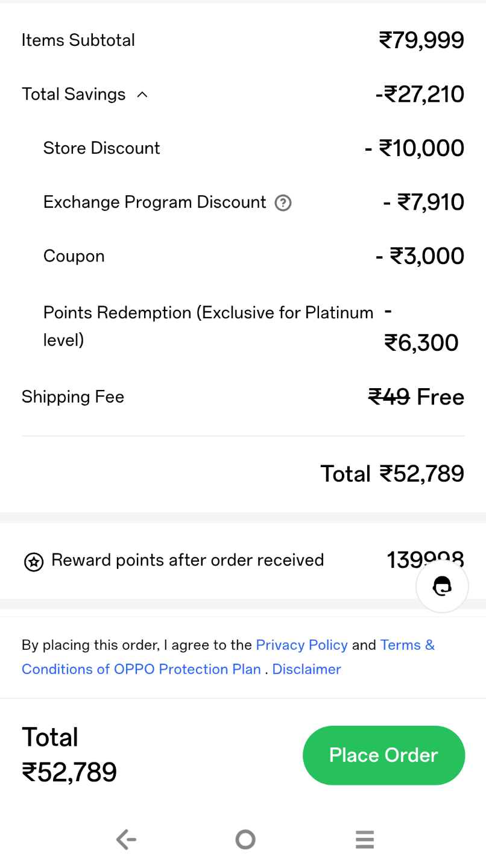486x868 pixels.
Task: Open the Privacy Policy link
Action: [x=301, y=645]
